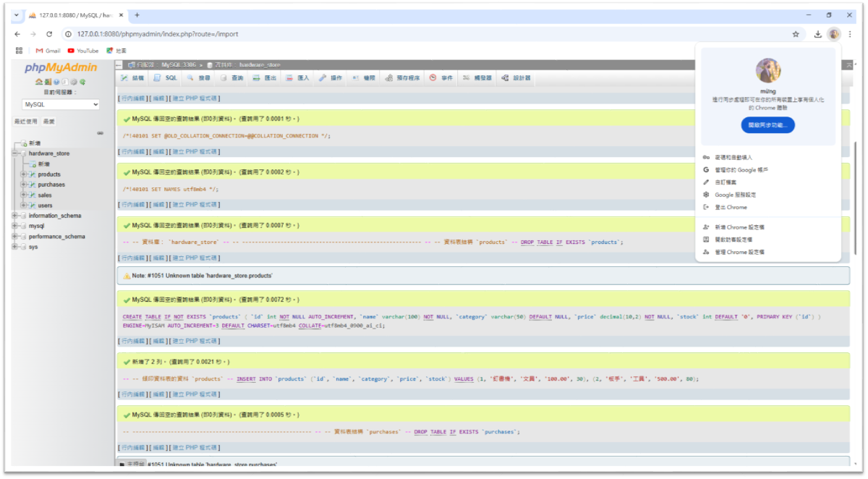Click the 最近使用 (Recent) sidebar button
Image resolution: width=868 pixels, height=479 pixels.
(25, 122)
